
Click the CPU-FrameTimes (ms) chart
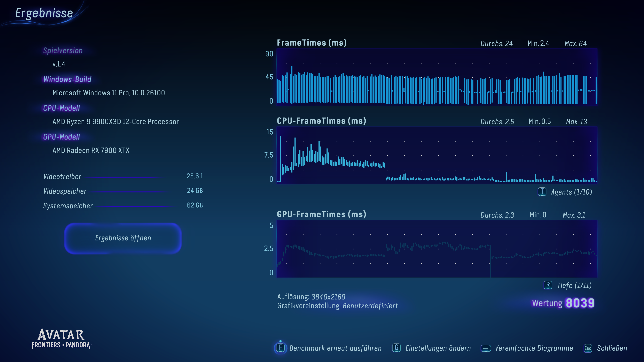(437, 155)
